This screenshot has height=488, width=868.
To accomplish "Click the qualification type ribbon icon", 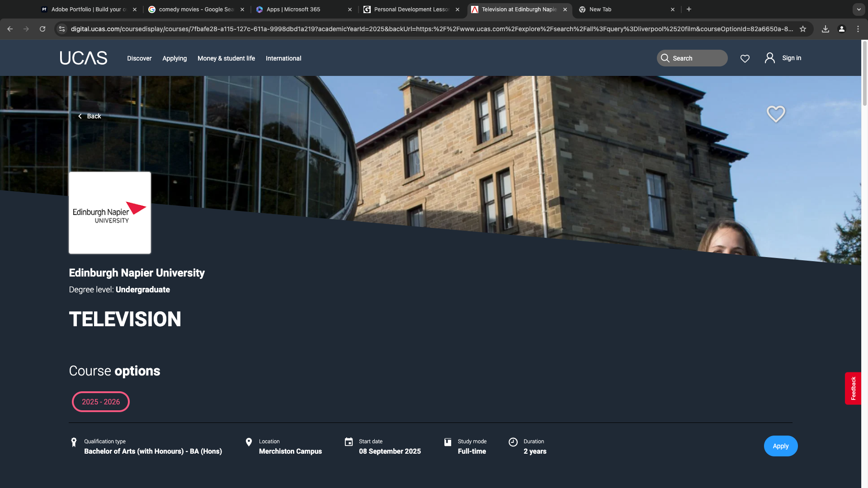I will pyautogui.click(x=74, y=442).
